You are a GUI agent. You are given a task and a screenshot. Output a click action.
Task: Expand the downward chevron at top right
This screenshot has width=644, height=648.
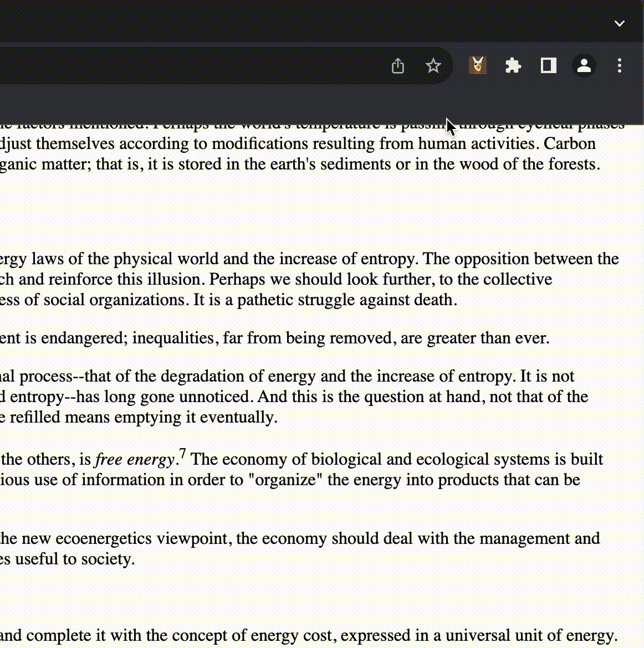pos(620,23)
